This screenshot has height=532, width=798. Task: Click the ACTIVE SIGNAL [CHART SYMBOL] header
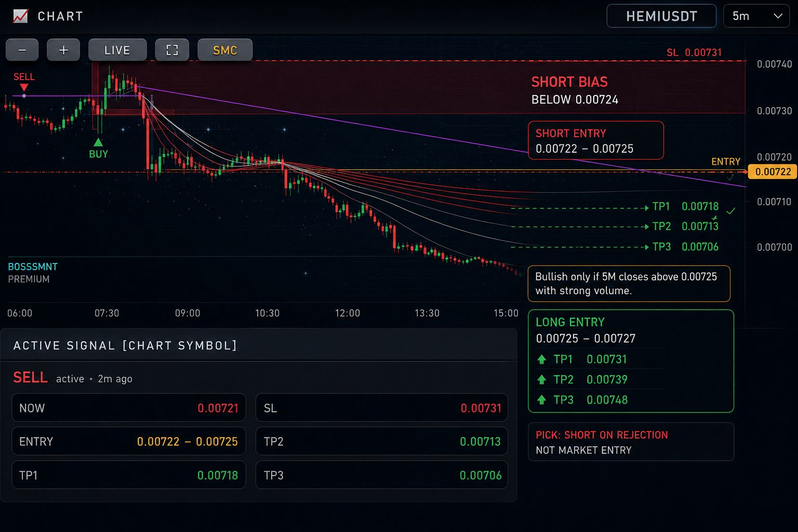[125, 345]
